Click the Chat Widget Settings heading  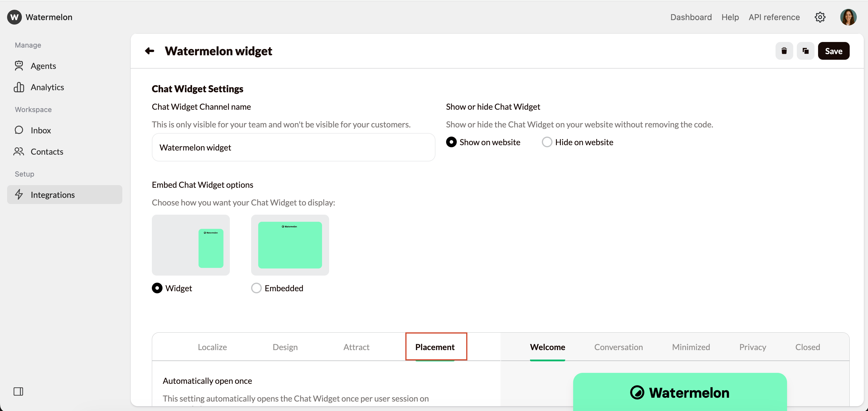(197, 89)
